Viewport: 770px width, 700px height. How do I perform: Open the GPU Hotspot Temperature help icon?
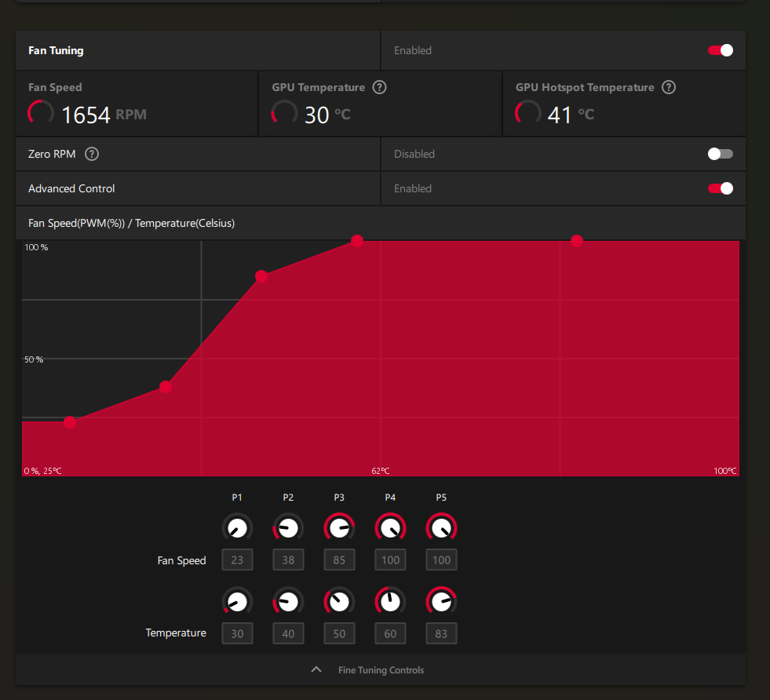coord(668,87)
